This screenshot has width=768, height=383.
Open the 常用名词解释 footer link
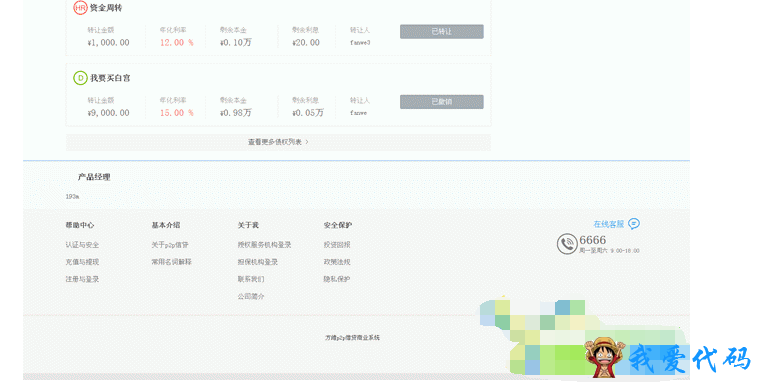pos(171,262)
